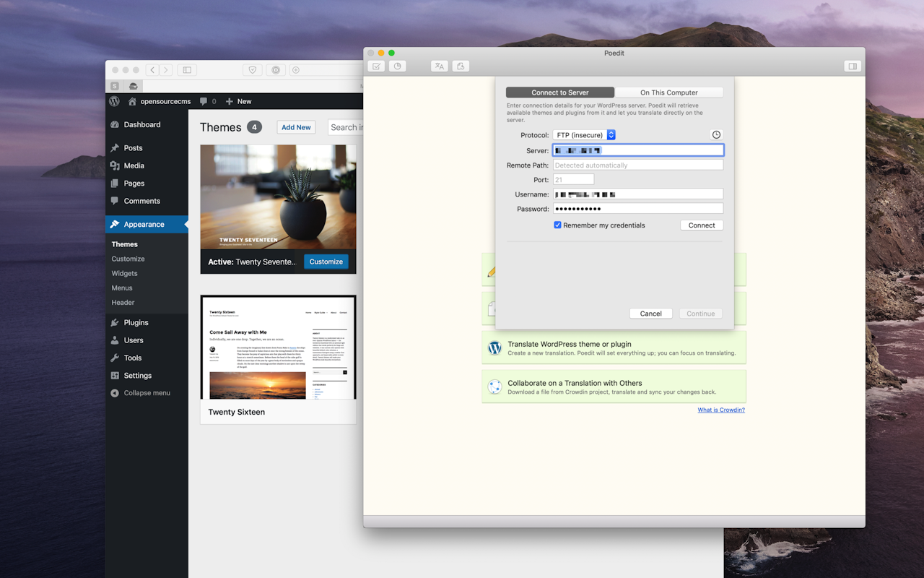Click the Twenty Seventeen theme thumbnail

coord(278,197)
